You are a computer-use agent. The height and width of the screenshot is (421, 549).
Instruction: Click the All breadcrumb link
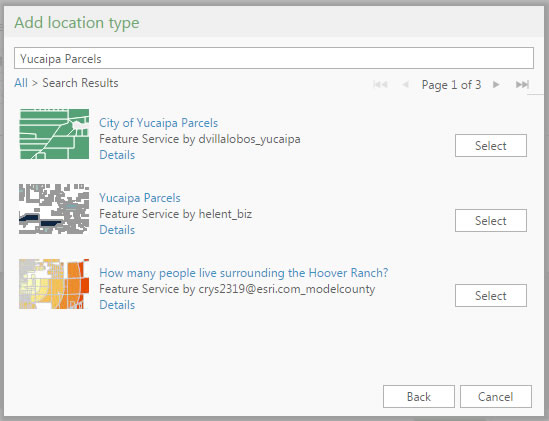[x=21, y=83]
